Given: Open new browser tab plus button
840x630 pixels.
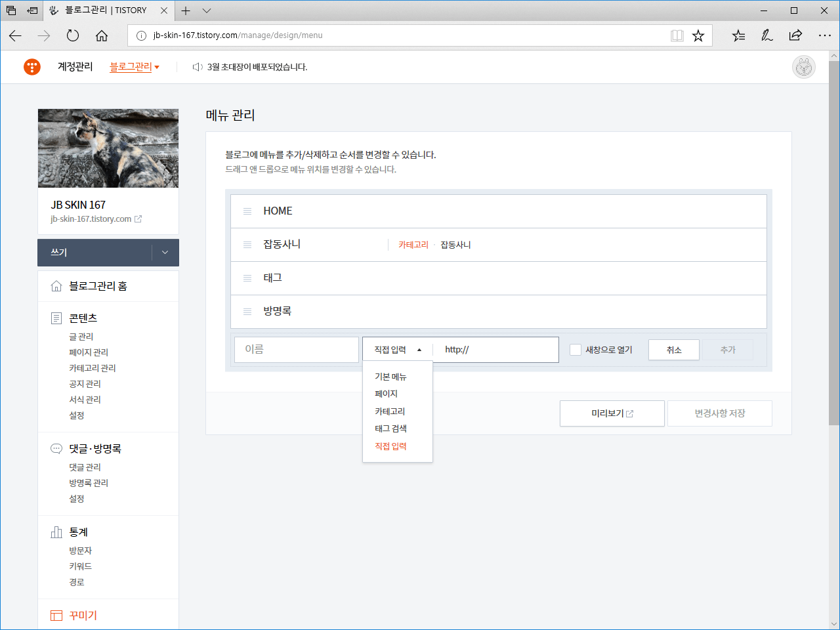Looking at the screenshot, I should pos(186,10).
